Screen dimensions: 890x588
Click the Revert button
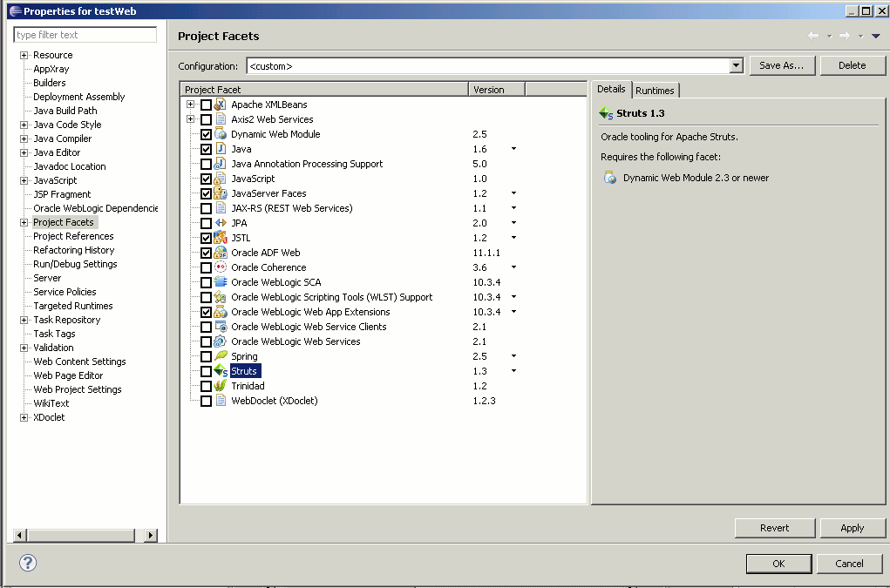(774, 528)
